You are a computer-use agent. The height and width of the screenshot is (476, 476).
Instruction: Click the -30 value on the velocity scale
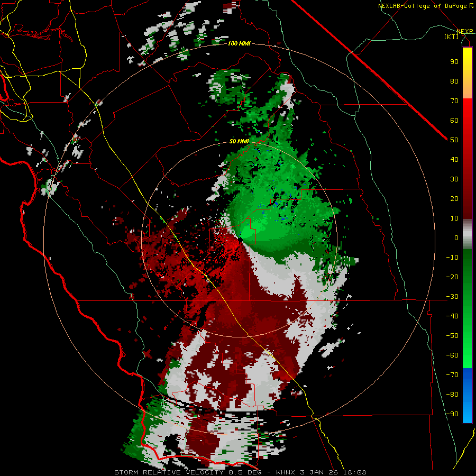pyautogui.click(x=452, y=297)
